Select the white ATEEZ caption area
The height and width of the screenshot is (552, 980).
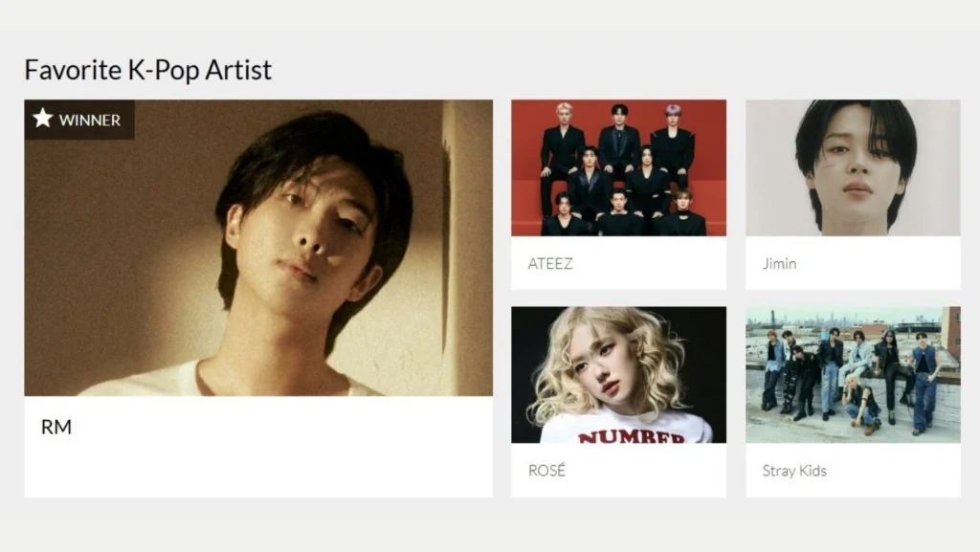click(x=619, y=263)
